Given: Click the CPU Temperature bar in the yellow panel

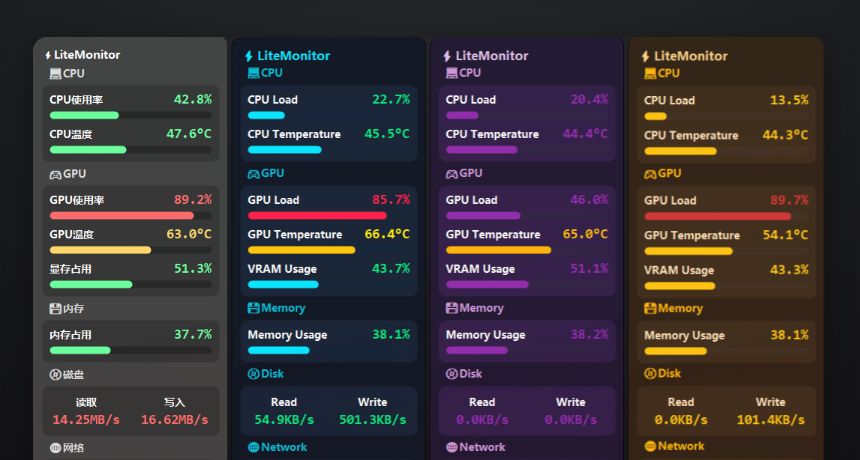Looking at the screenshot, I should 680,151.
